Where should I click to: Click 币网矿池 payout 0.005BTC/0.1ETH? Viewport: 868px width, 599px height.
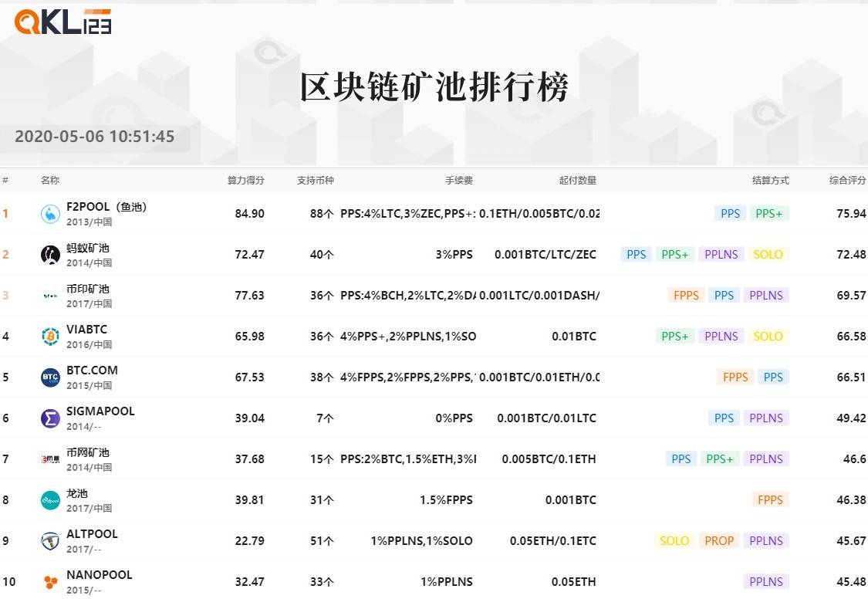coord(549,459)
